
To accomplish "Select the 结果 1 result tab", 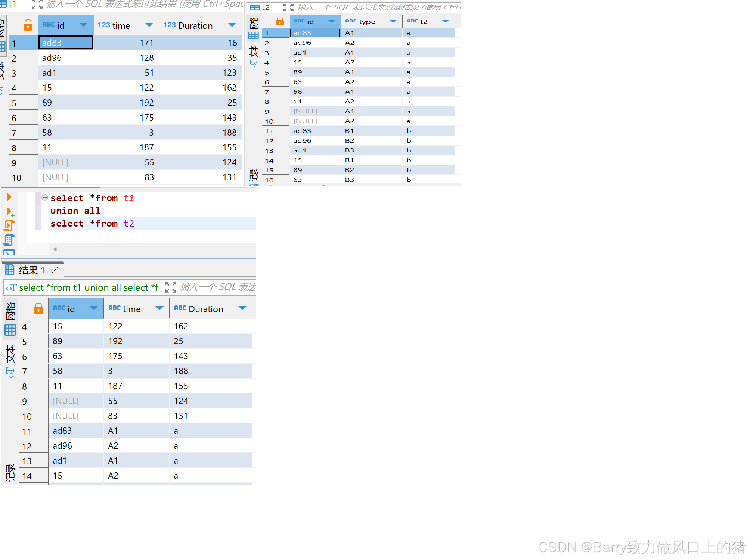I will pos(31,270).
